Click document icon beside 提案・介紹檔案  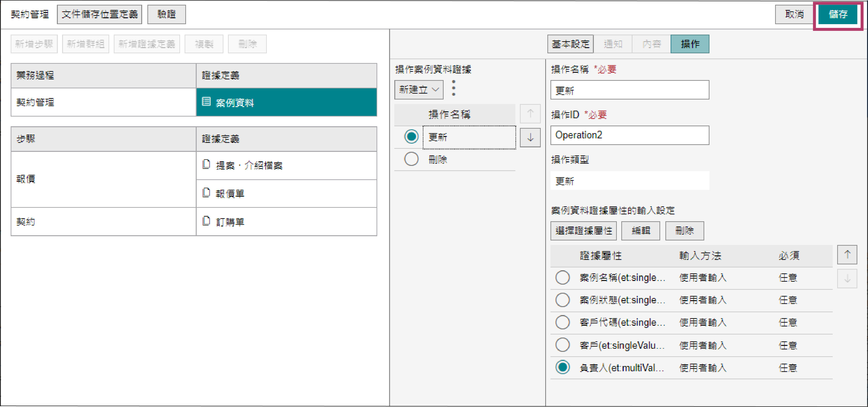(206, 164)
